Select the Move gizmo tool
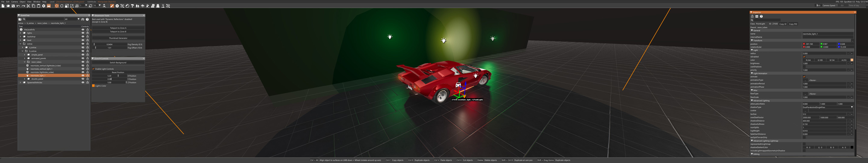Screen dimensions: 868x163 click(57, 6)
